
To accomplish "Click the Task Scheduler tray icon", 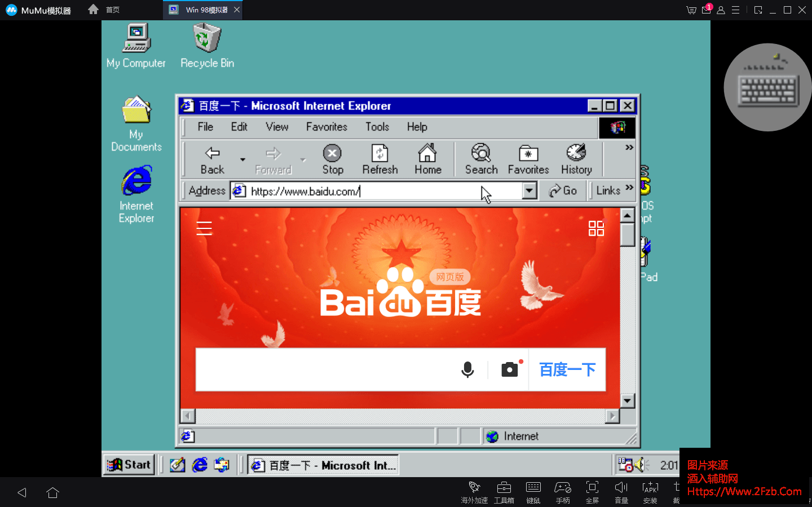I will point(625,465).
